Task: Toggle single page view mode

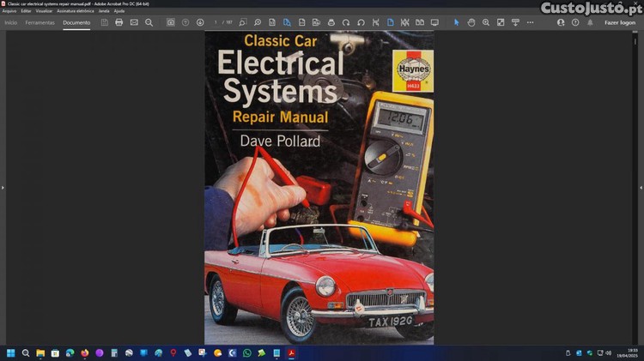Action: point(390,22)
